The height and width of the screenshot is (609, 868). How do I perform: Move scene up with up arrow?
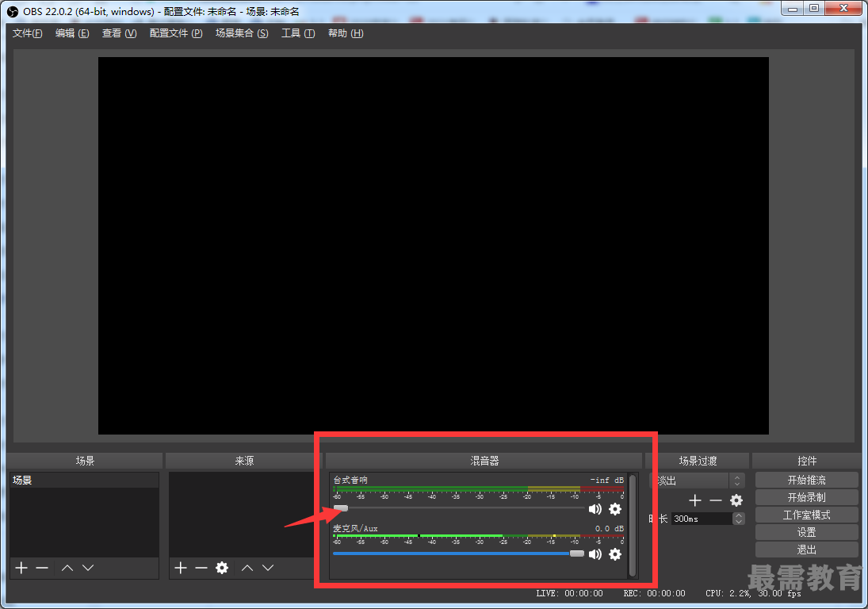tap(67, 568)
